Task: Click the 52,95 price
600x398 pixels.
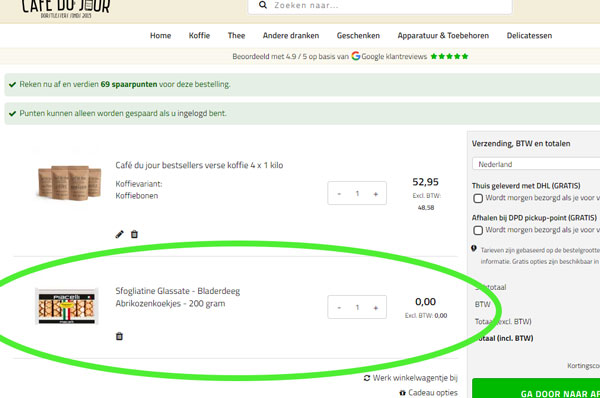Action: [x=426, y=182]
